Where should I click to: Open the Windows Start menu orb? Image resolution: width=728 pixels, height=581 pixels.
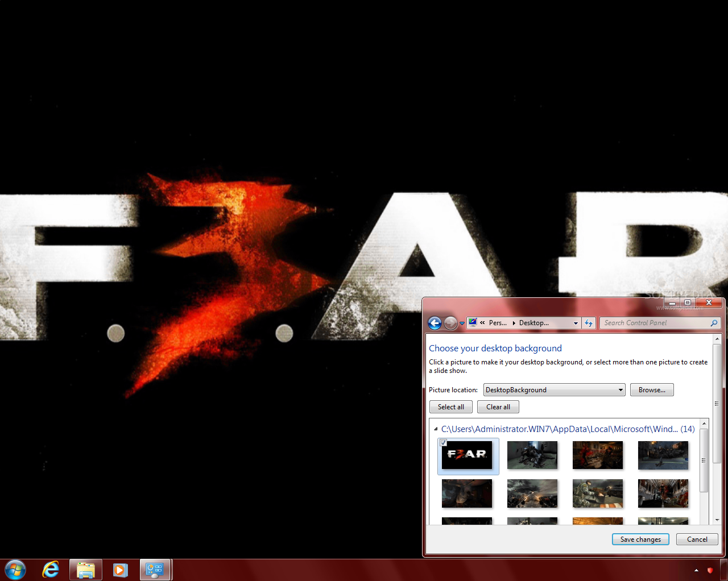point(15,570)
